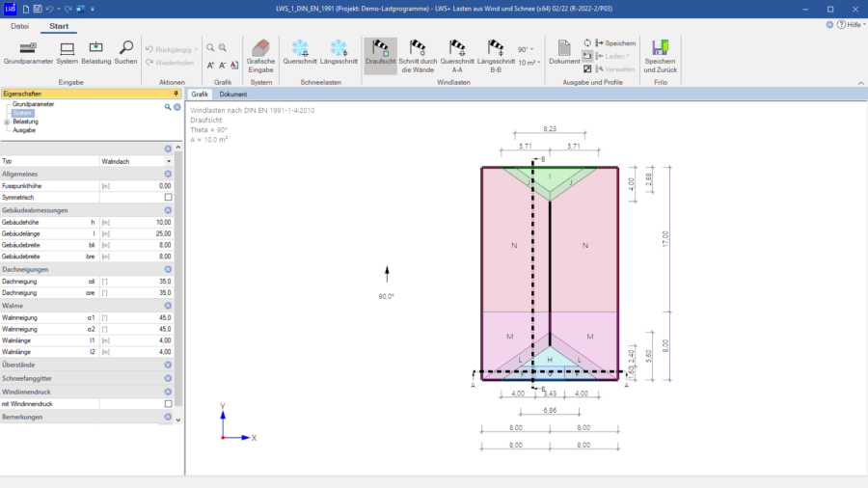Open the Grundparameter input
The image size is (868, 488).
pos(28,52)
